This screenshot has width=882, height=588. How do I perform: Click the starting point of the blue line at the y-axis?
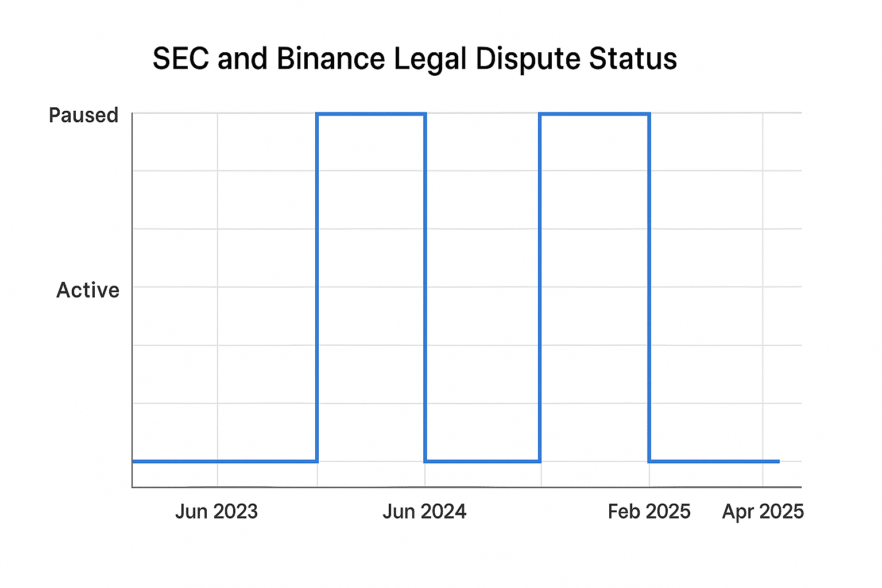coord(134,461)
